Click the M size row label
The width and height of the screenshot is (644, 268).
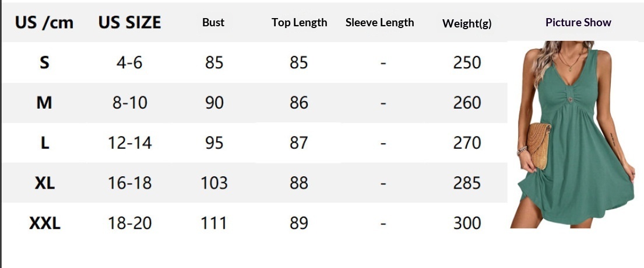click(44, 103)
